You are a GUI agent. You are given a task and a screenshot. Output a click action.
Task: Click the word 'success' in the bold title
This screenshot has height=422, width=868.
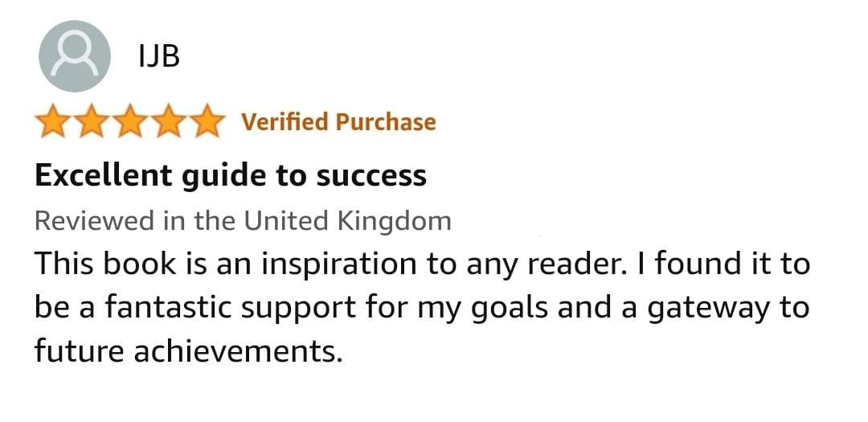click(371, 177)
